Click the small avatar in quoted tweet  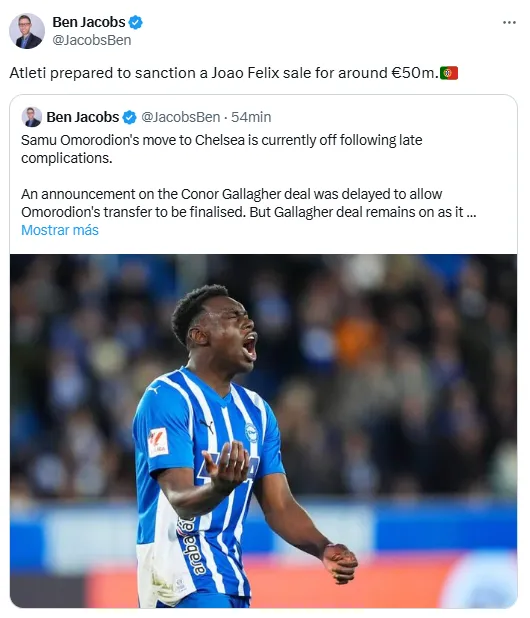pyautogui.click(x=32, y=117)
